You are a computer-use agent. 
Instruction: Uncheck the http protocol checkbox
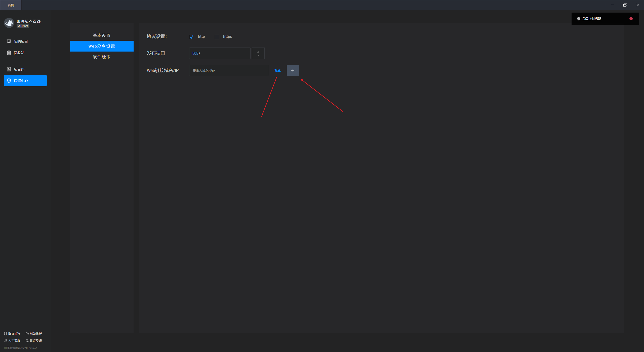click(x=192, y=37)
